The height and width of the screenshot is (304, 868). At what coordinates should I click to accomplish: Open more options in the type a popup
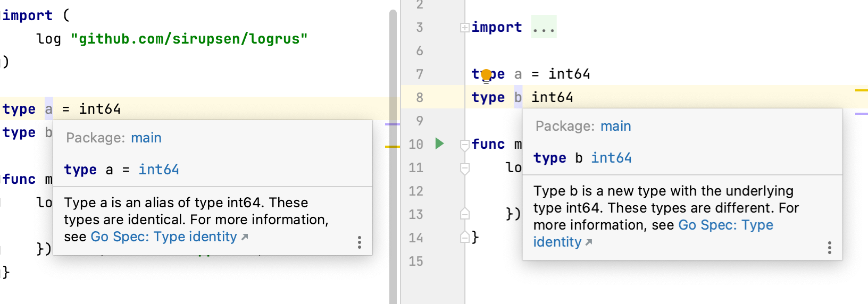(360, 242)
